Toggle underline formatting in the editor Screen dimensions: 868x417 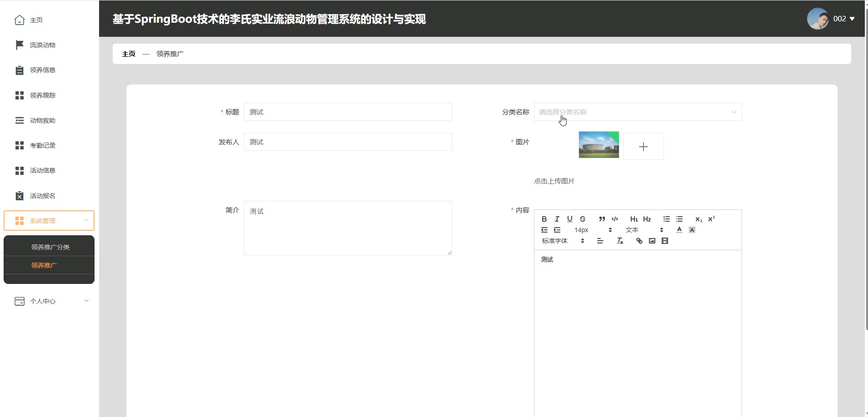click(569, 219)
